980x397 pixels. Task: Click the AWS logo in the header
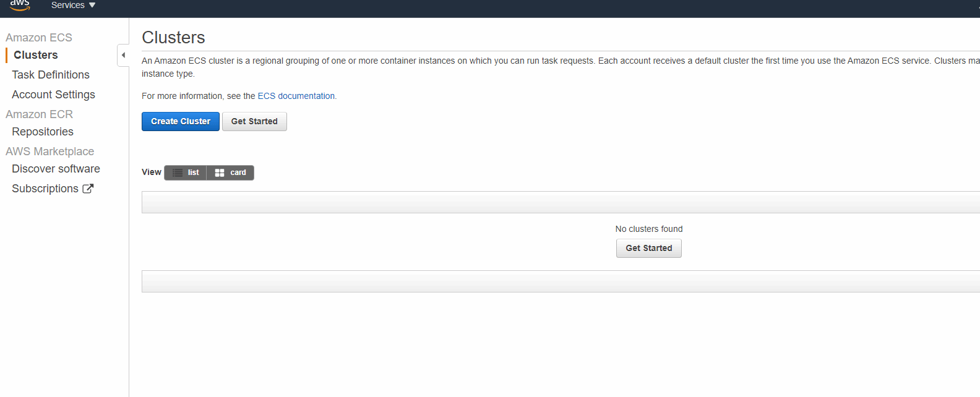coord(20,6)
